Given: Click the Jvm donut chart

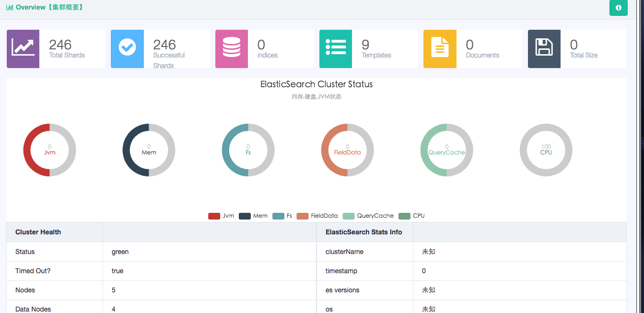Looking at the screenshot, I should [49, 150].
